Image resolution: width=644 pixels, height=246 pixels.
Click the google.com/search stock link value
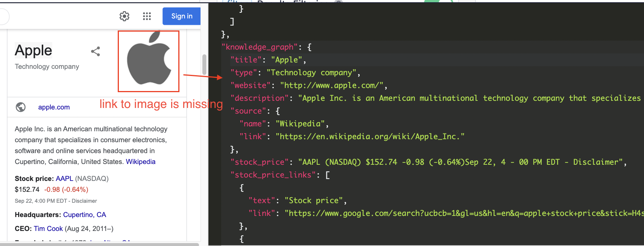click(464, 213)
